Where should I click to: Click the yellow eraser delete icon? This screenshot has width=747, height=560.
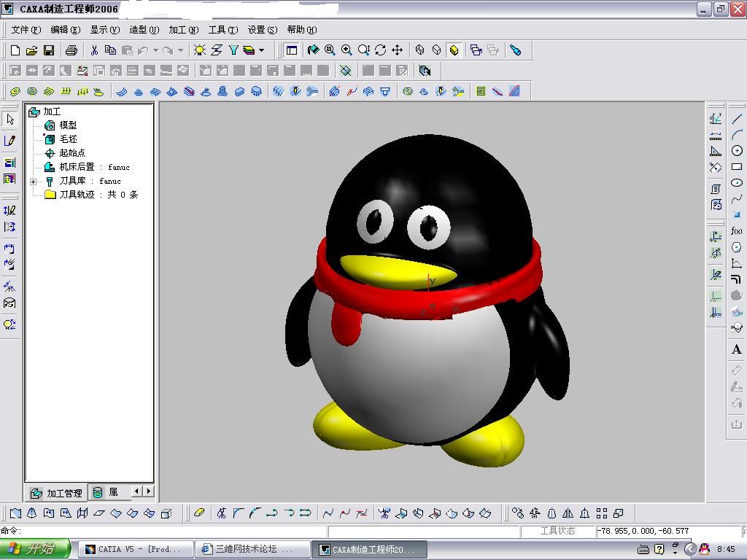(200, 513)
